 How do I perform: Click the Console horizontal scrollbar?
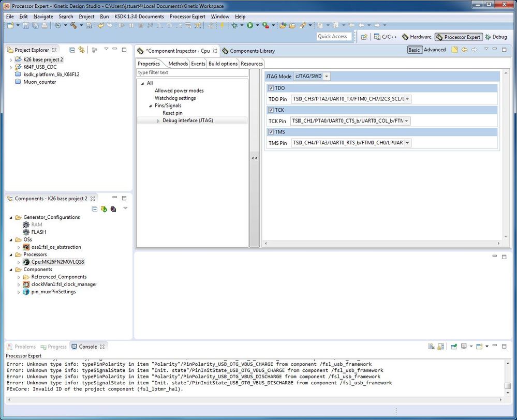255,399
